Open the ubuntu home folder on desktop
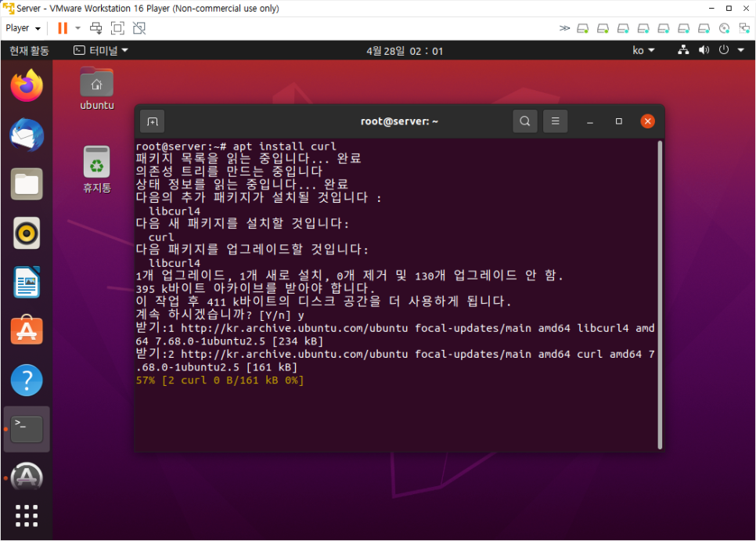756x541 pixels. tap(97, 89)
